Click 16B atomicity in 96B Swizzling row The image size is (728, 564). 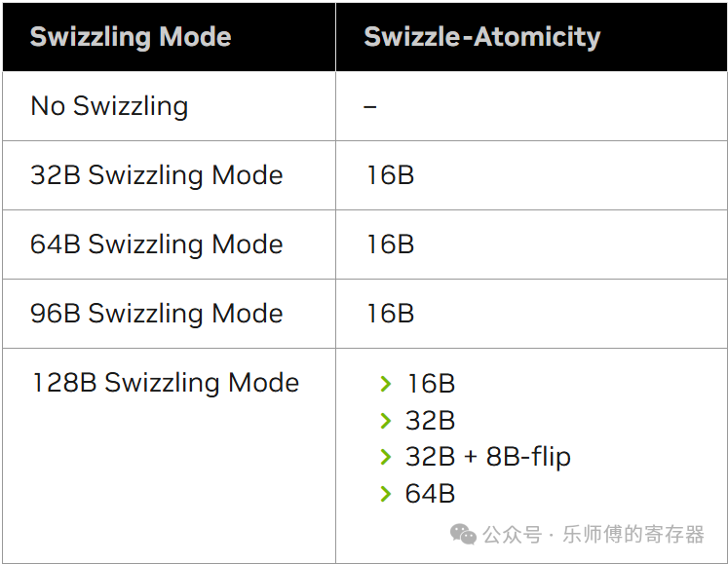[x=390, y=314]
